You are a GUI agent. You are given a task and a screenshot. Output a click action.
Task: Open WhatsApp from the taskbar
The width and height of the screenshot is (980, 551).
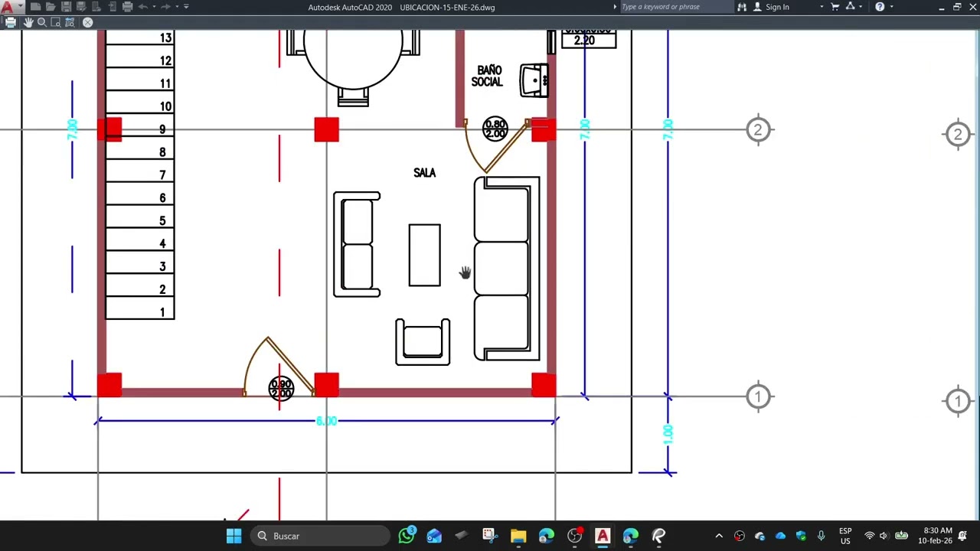pos(407,535)
